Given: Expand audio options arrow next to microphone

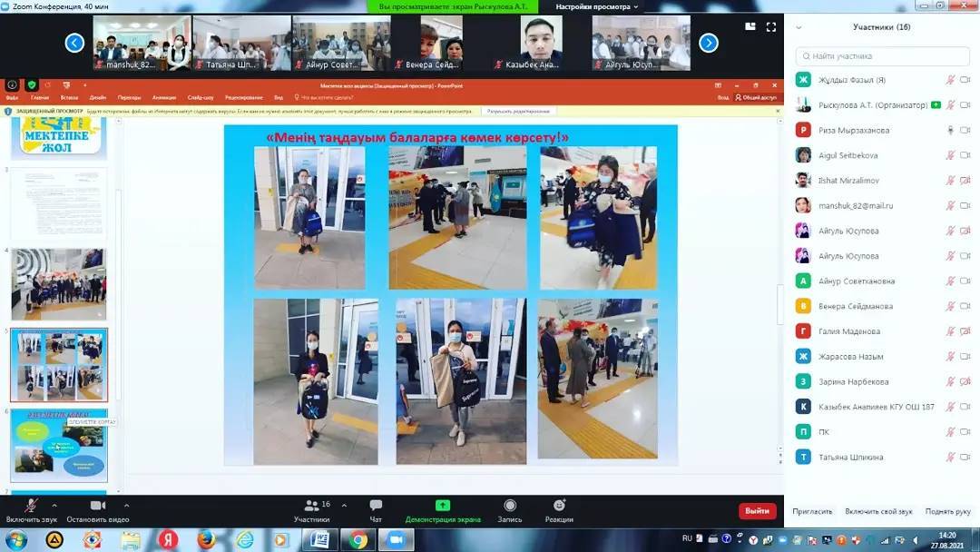Looking at the screenshot, I should pyautogui.click(x=54, y=505).
